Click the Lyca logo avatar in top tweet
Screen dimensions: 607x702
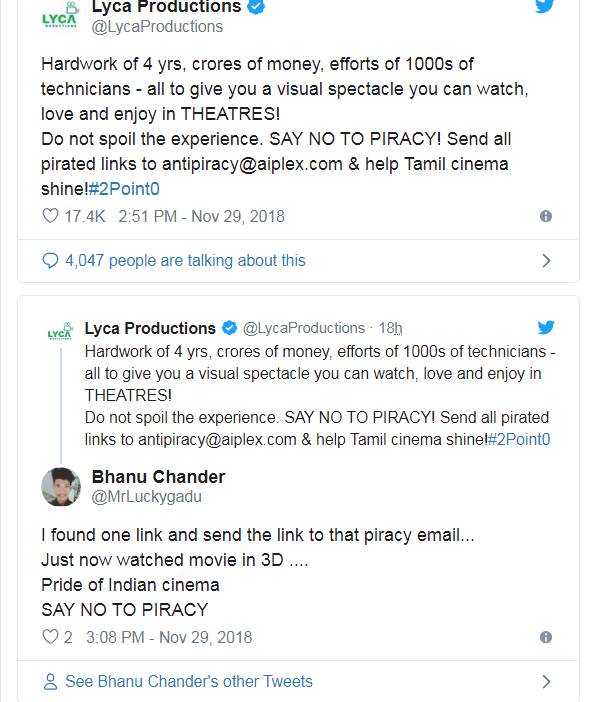coord(60,17)
